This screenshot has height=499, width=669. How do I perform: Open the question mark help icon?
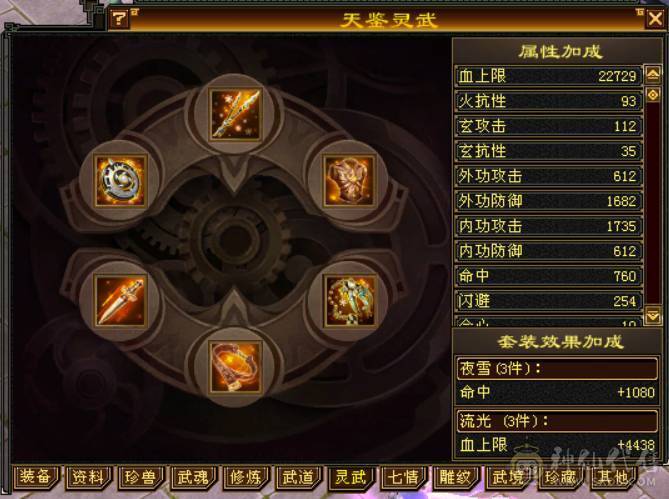[119, 18]
